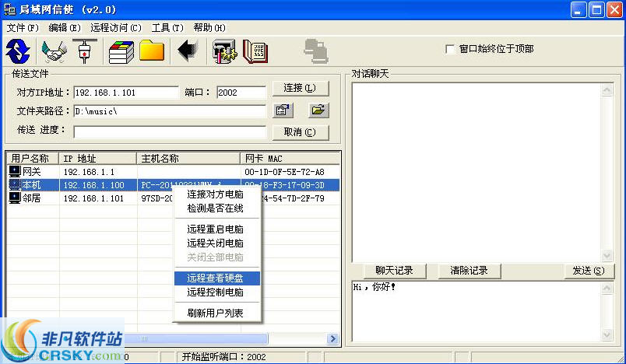626x364 pixels.
Task: Choose 远程关闭电脑 in context menu
Action: [217, 243]
